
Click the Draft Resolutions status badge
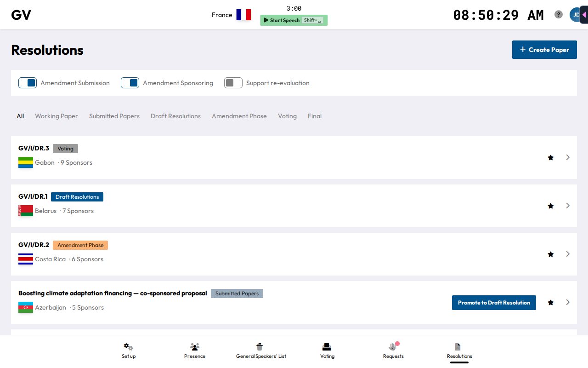(77, 197)
